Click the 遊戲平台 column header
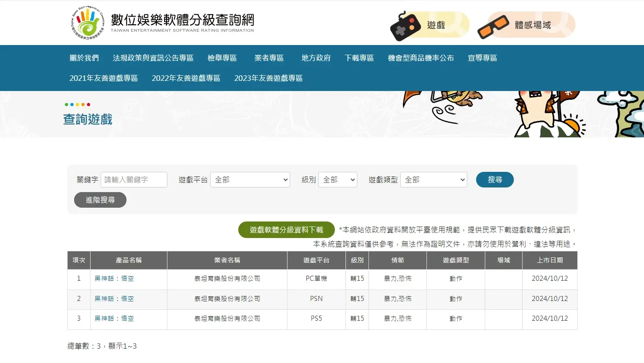Image resolution: width=644 pixels, height=363 pixels. coord(316,260)
